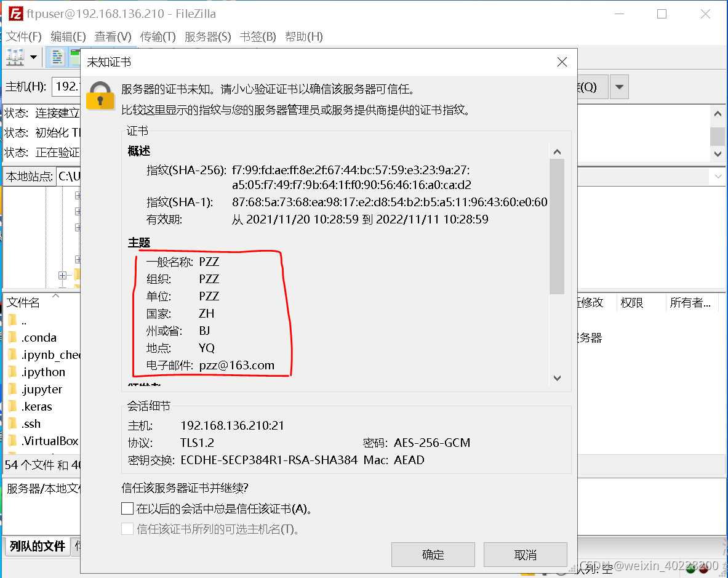
Task: Enable always trust this certificate checkbox
Action: coord(127,508)
